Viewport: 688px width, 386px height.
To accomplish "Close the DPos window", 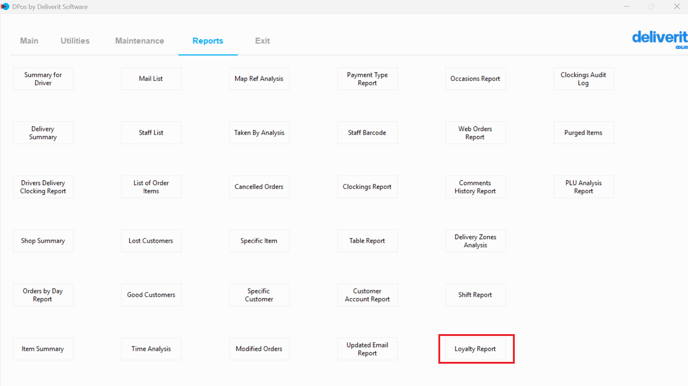I will click(677, 7).
